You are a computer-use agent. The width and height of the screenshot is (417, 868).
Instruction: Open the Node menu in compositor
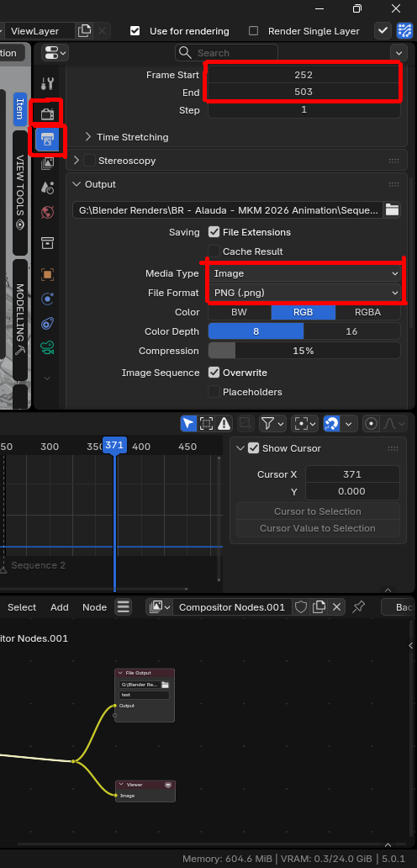pyautogui.click(x=94, y=607)
